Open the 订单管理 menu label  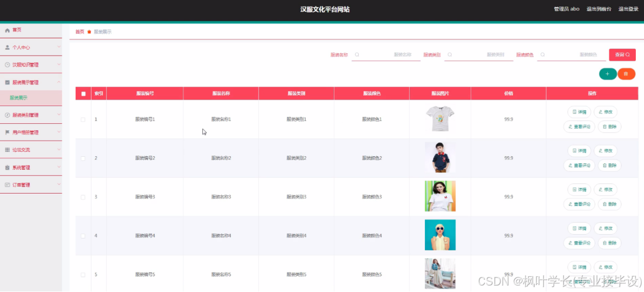tap(21, 185)
